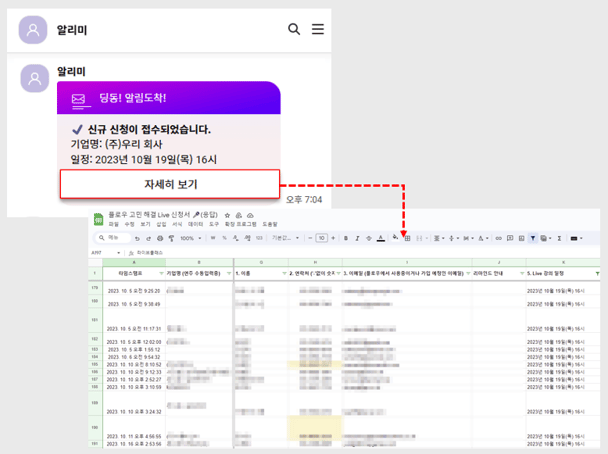
Task: Click the filter funnel icon in toolbar
Action: coord(532,238)
